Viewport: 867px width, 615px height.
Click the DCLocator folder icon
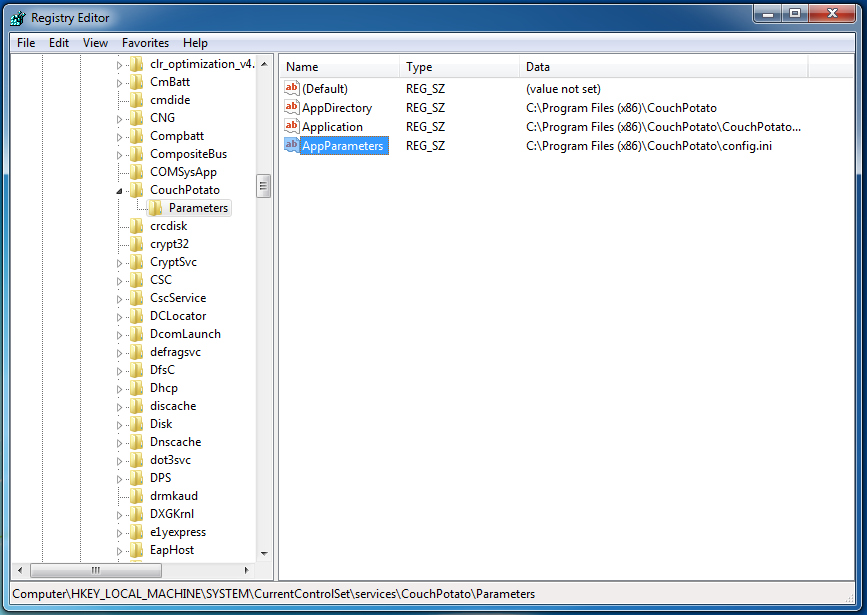coord(137,316)
